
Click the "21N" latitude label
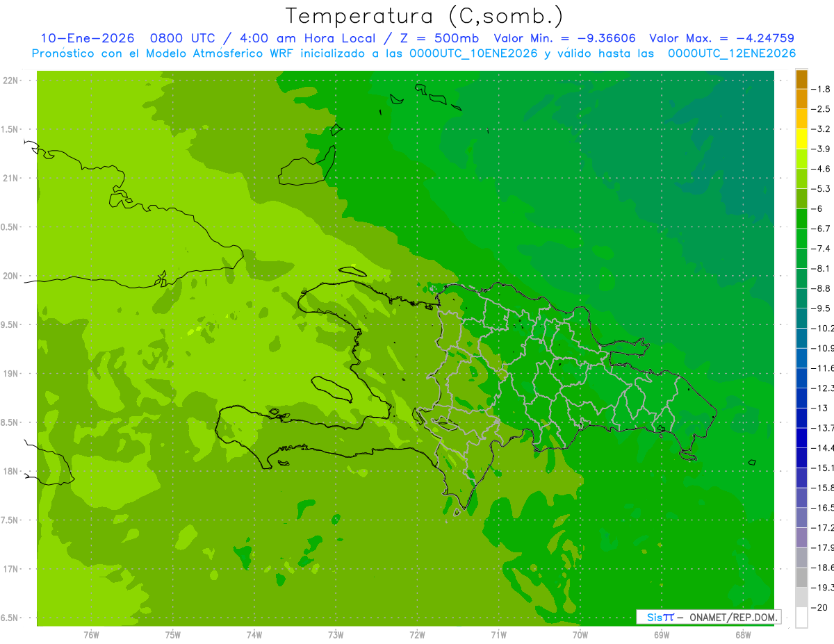point(10,179)
